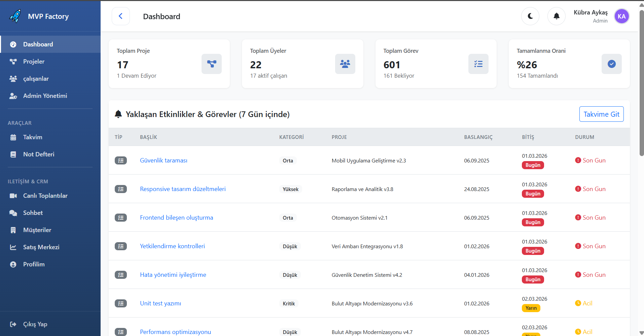Open notifications bell in header
Viewport: 644px width, 336px height.
point(557,16)
